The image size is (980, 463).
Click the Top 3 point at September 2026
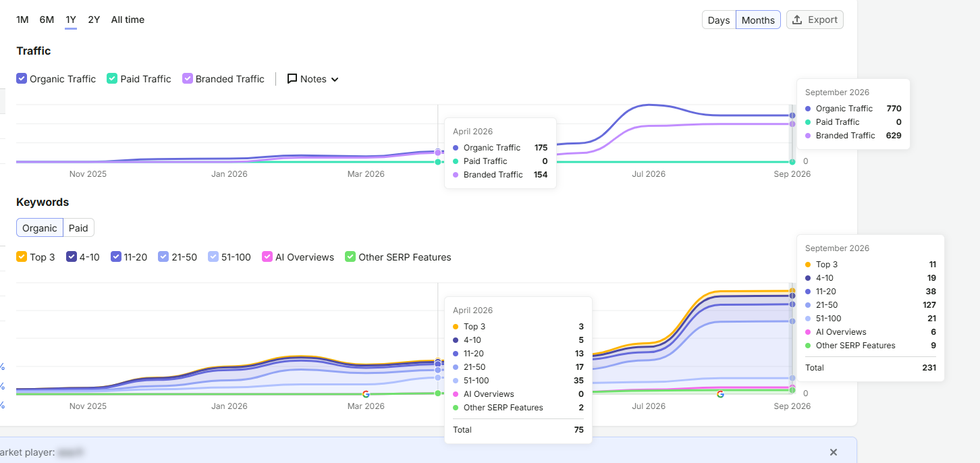792,291
